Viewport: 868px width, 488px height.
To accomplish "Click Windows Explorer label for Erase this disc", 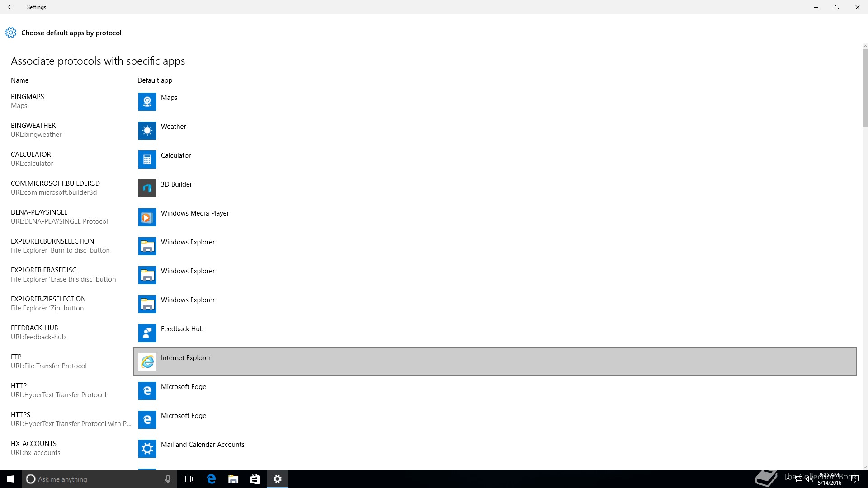I will [188, 271].
